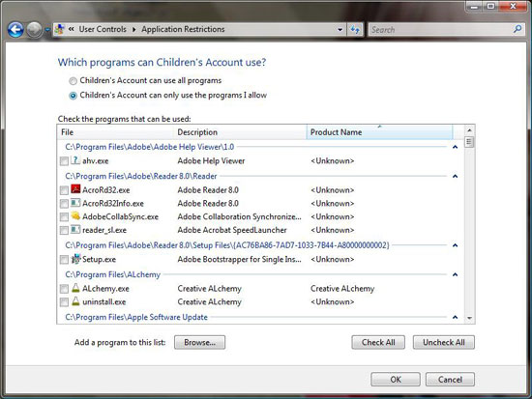Enable the reader_sl.exe checkbox
The height and width of the screenshot is (399, 532).
coord(64,231)
